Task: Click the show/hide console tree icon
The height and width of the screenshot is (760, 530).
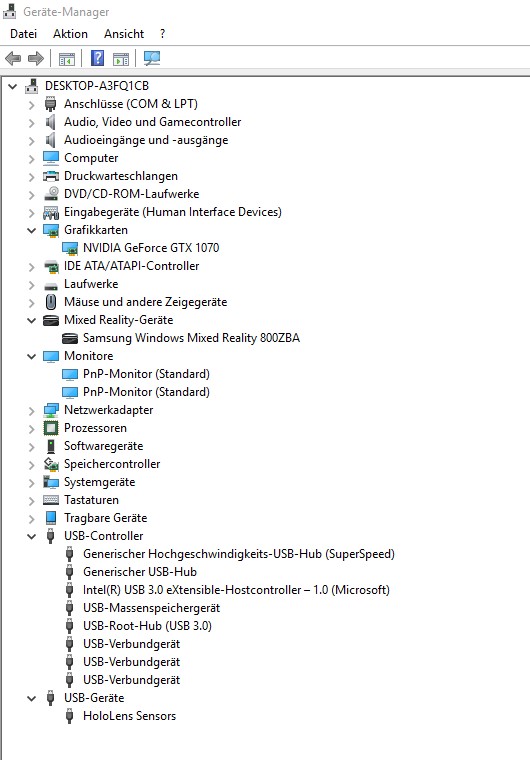Action: pos(67,59)
